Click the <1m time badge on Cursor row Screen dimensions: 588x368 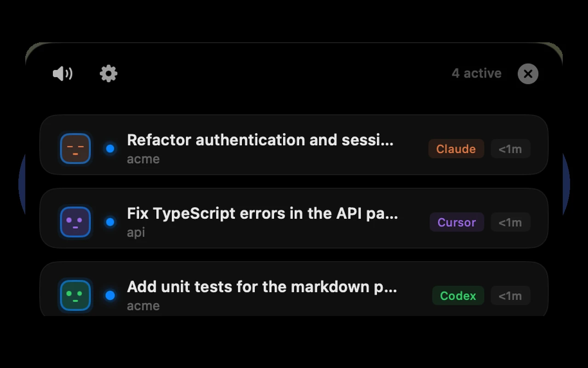tap(510, 222)
